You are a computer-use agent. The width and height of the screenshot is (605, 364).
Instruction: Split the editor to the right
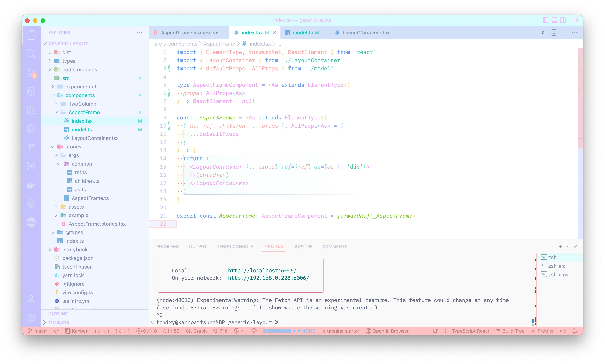coord(564,33)
